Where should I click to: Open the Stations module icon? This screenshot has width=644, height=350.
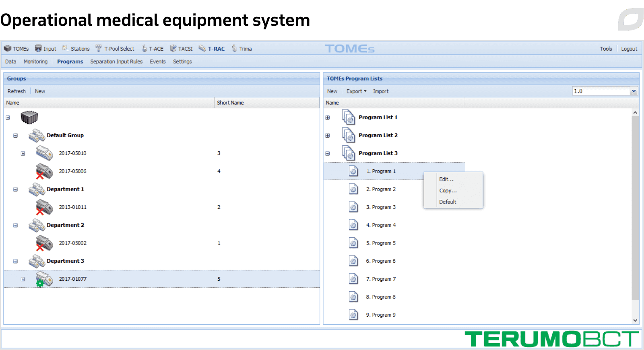(65, 48)
